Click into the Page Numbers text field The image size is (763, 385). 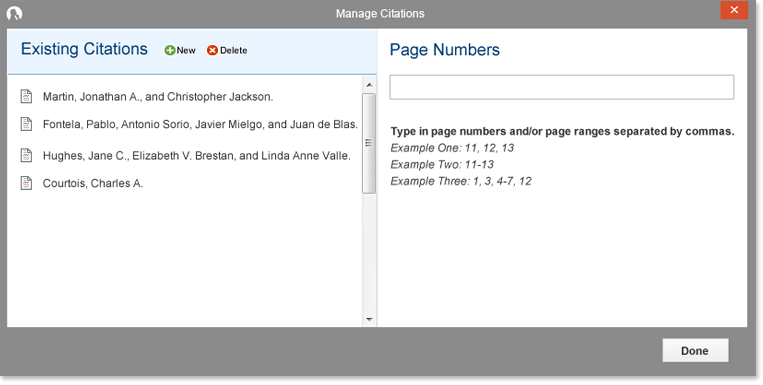562,87
